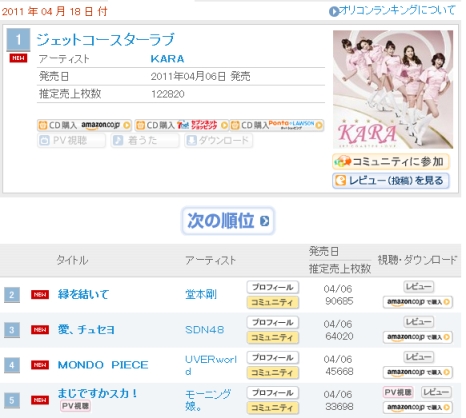Click the rank 4 number badge
The width and height of the screenshot is (466, 418).
point(12,365)
